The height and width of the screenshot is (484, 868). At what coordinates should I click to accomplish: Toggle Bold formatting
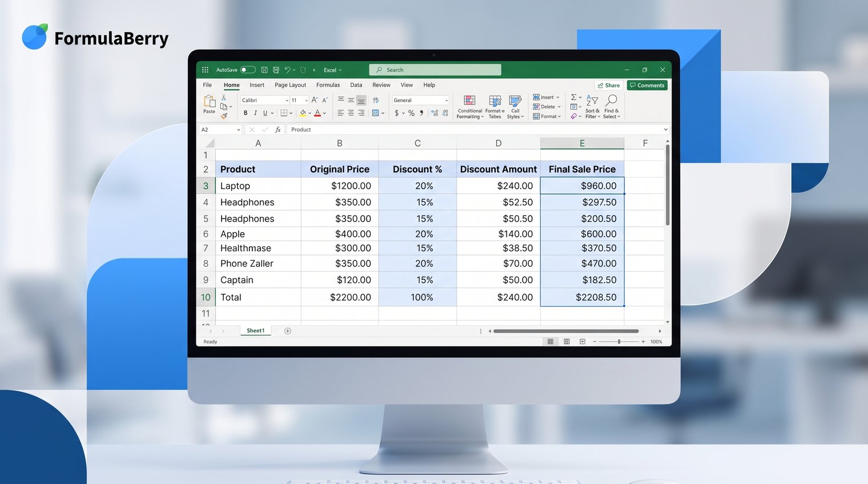246,113
